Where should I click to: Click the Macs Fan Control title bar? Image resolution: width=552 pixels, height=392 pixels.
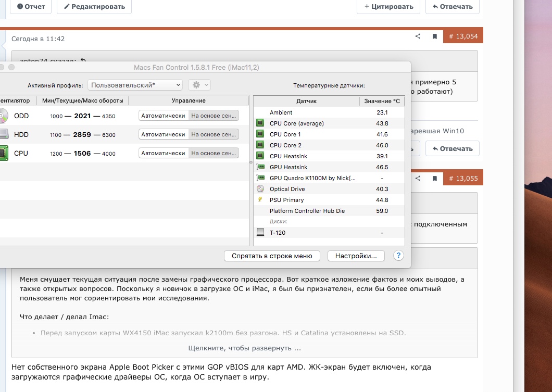pyautogui.click(x=196, y=67)
